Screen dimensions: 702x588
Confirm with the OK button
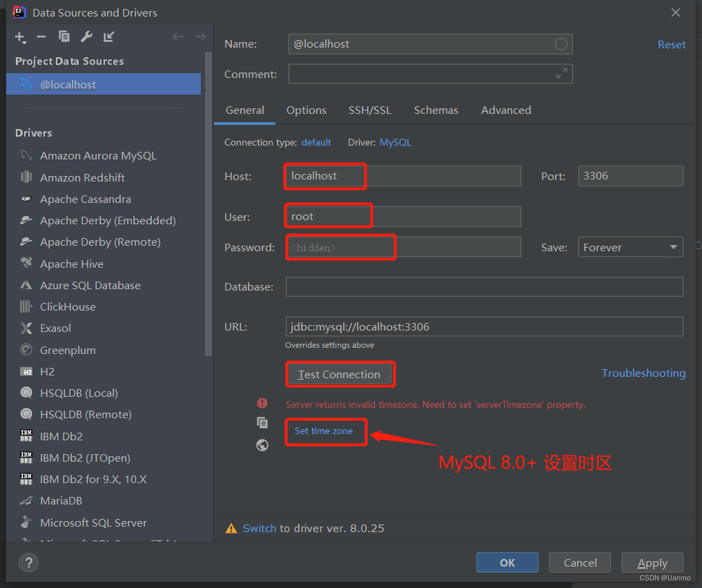pos(507,562)
